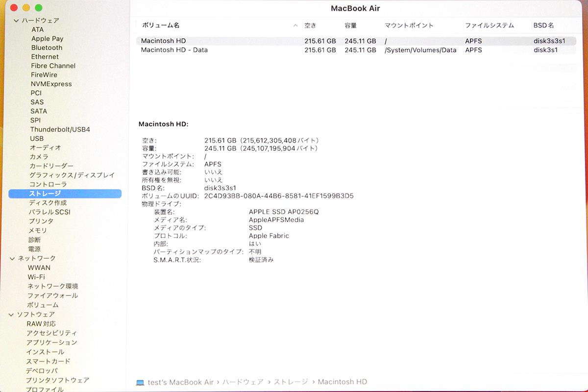
Task: Open プリンタソフトウェア entry
Action: point(58,380)
